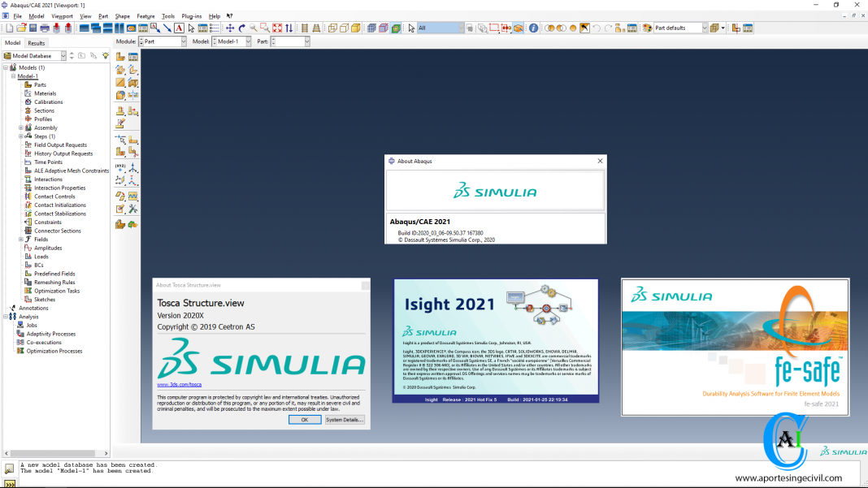This screenshot has height=488, width=868.
Task: Collapse the Model-1 tree node
Action: point(13,76)
